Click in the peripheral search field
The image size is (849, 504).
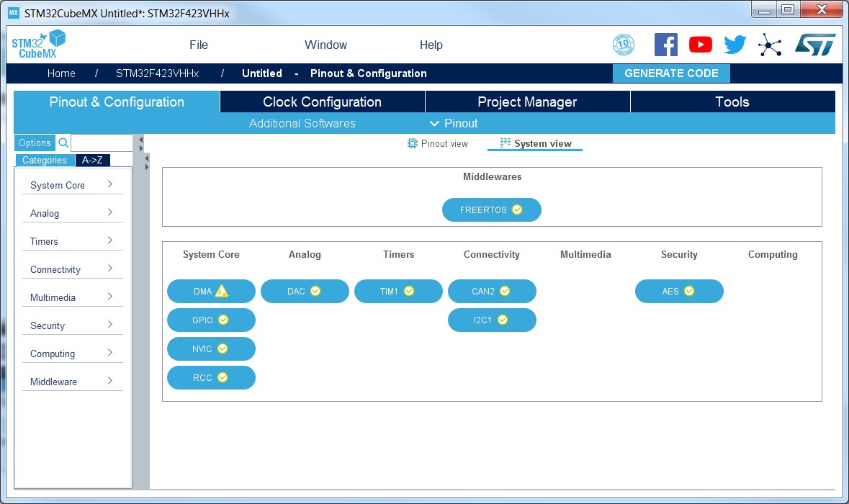[x=102, y=143]
